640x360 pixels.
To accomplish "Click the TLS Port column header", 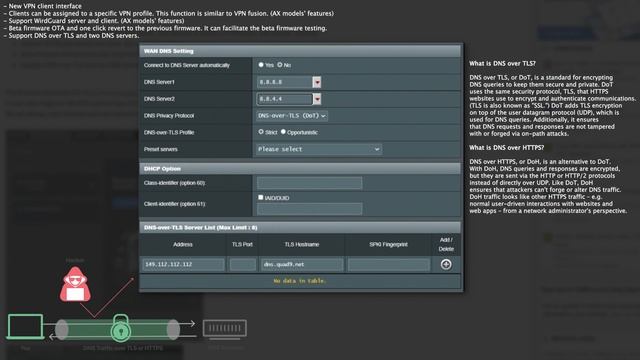I will 242,244.
